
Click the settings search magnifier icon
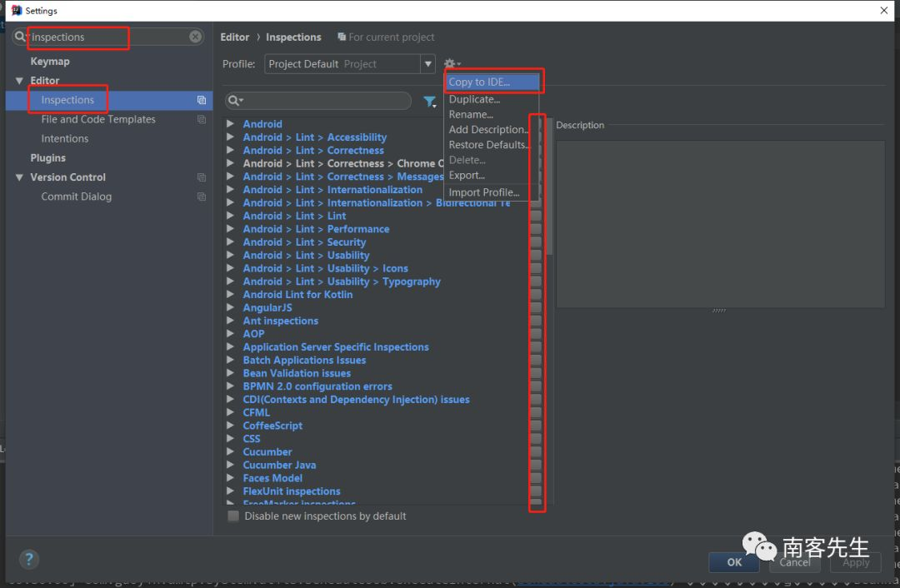pos(22,37)
